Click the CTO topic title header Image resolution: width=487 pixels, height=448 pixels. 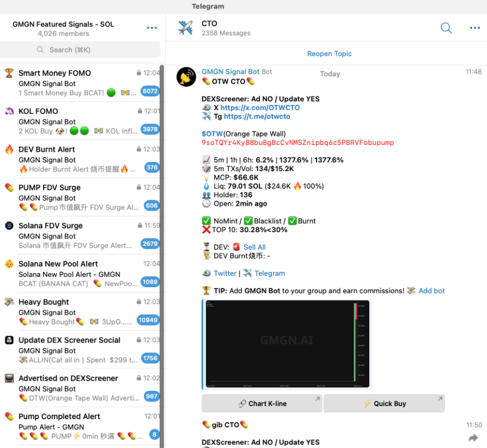pyautogui.click(x=210, y=24)
